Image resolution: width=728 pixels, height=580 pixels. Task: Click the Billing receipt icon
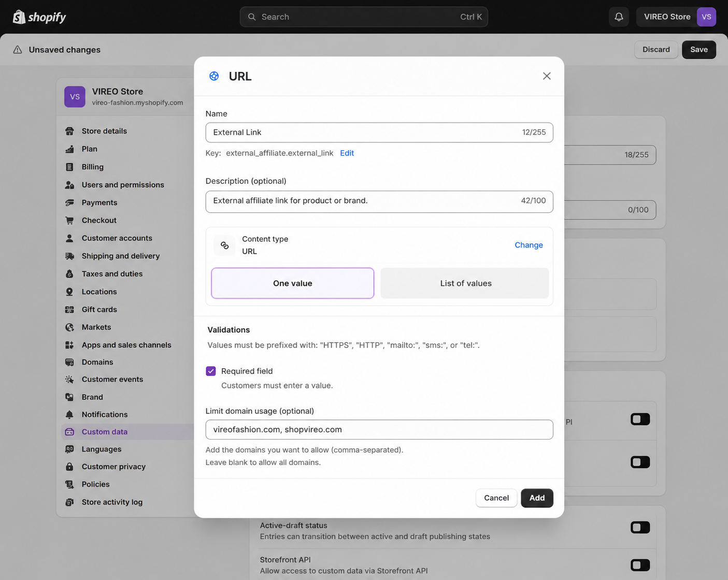point(69,167)
